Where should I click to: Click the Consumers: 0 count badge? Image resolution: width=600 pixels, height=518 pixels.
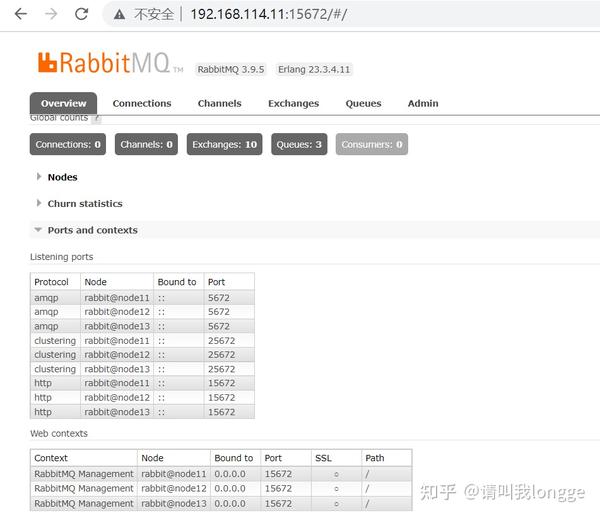pyautogui.click(x=372, y=144)
